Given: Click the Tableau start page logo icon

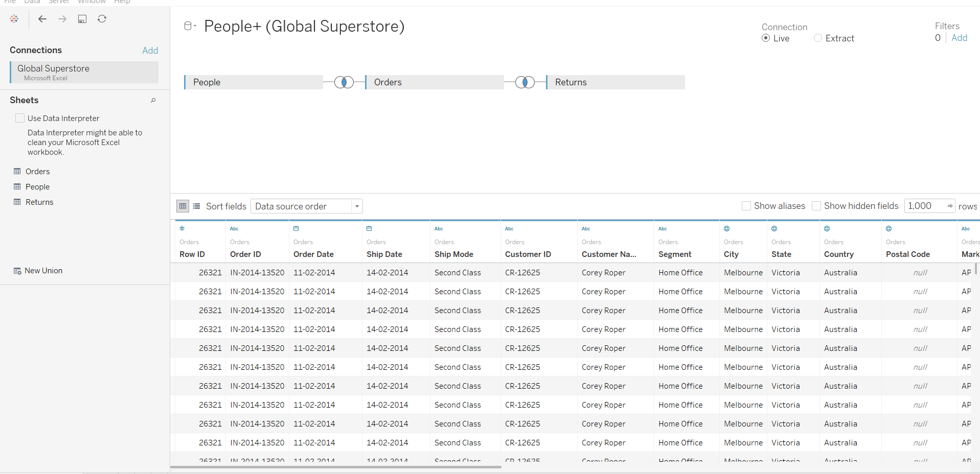Looking at the screenshot, I should pos(14,19).
